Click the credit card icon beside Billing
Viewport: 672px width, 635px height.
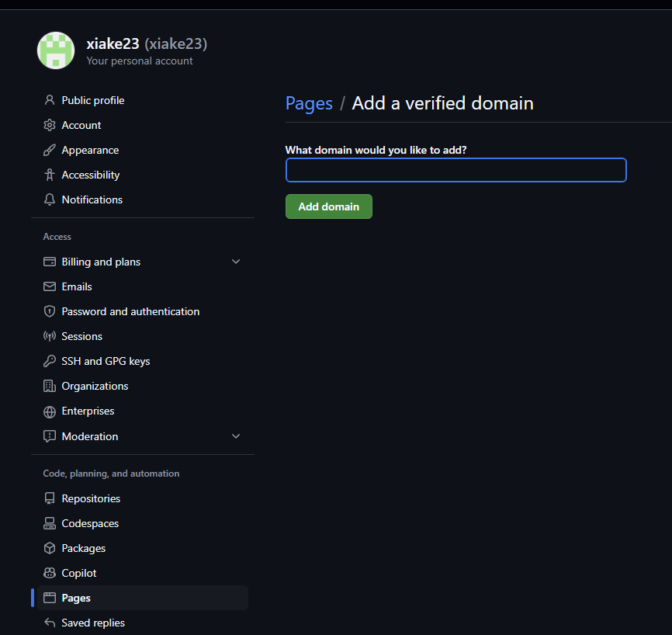coord(50,262)
